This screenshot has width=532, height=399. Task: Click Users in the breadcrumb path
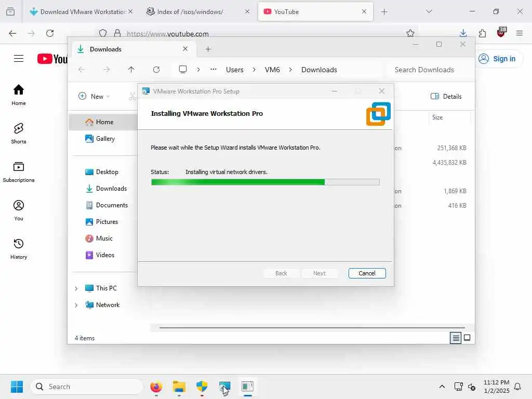234,70
